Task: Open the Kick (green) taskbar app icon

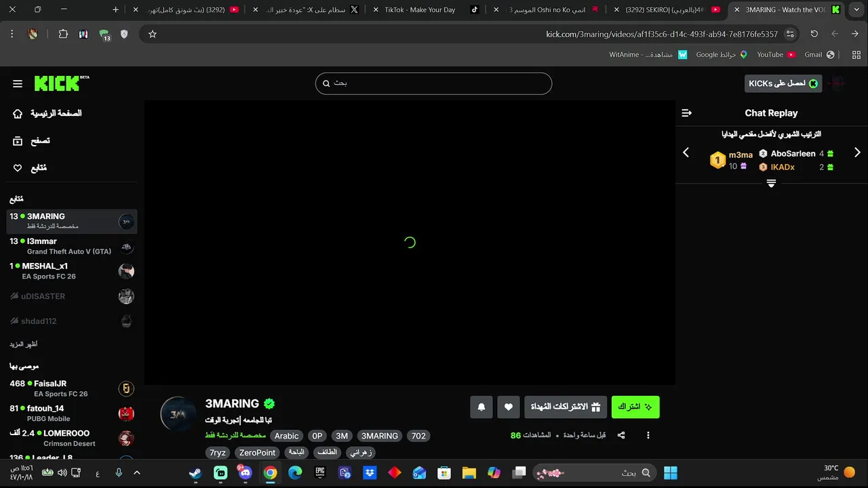Action: pos(220,473)
